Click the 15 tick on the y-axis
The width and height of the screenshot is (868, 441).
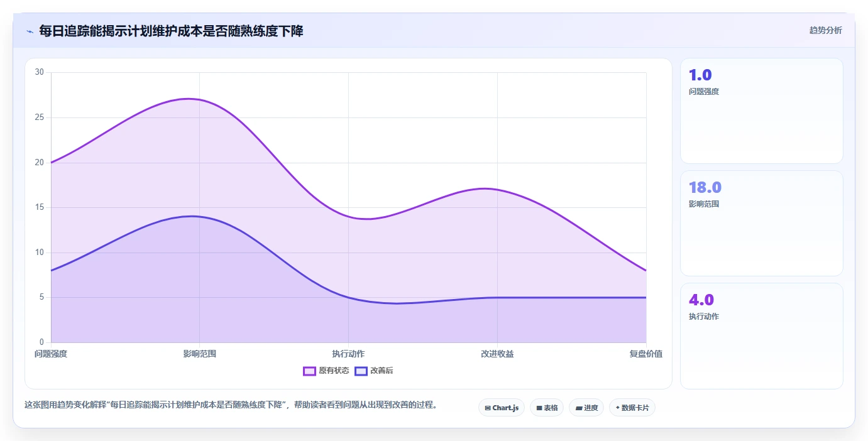tap(40, 207)
